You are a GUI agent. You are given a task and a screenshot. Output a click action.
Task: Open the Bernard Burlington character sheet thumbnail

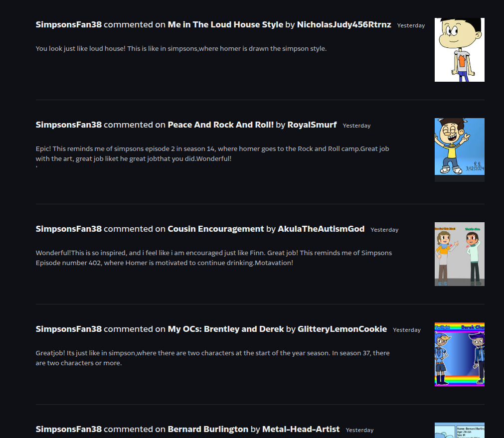click(x=459, y=431)
